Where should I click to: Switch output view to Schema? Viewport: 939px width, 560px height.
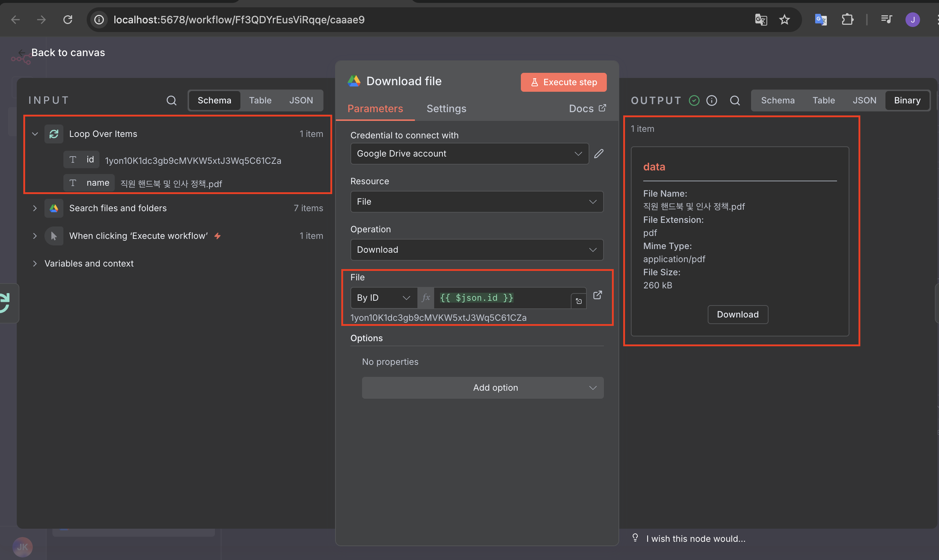point(778,100)
